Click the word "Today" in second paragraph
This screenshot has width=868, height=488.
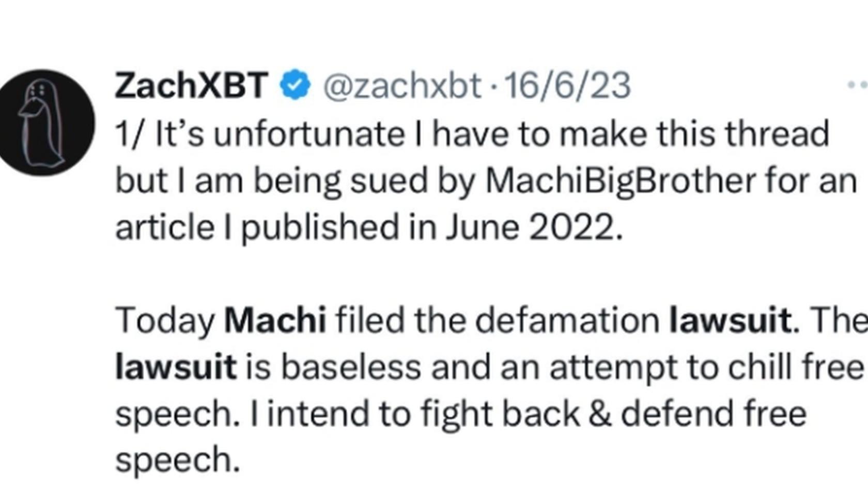pyautogui.click(x=165, y=320)
